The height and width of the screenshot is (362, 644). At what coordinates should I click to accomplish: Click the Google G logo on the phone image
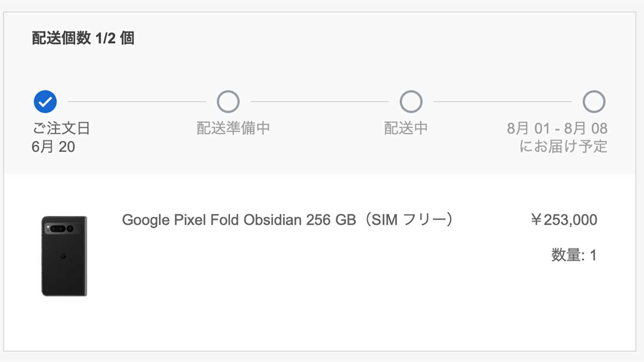[63, 256]
